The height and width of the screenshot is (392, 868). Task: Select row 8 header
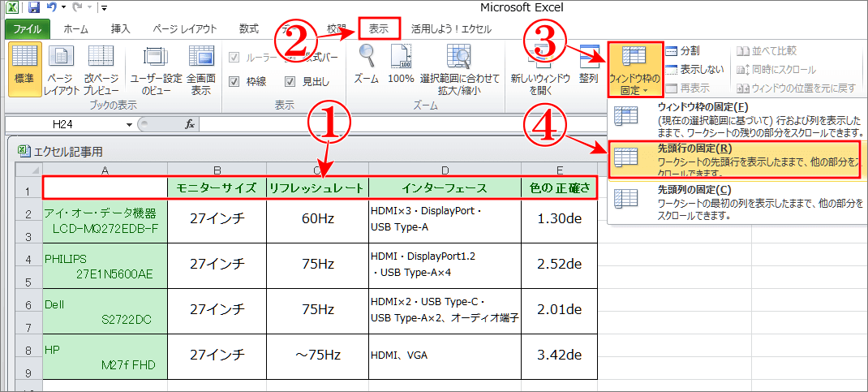(x=28, y=349)
